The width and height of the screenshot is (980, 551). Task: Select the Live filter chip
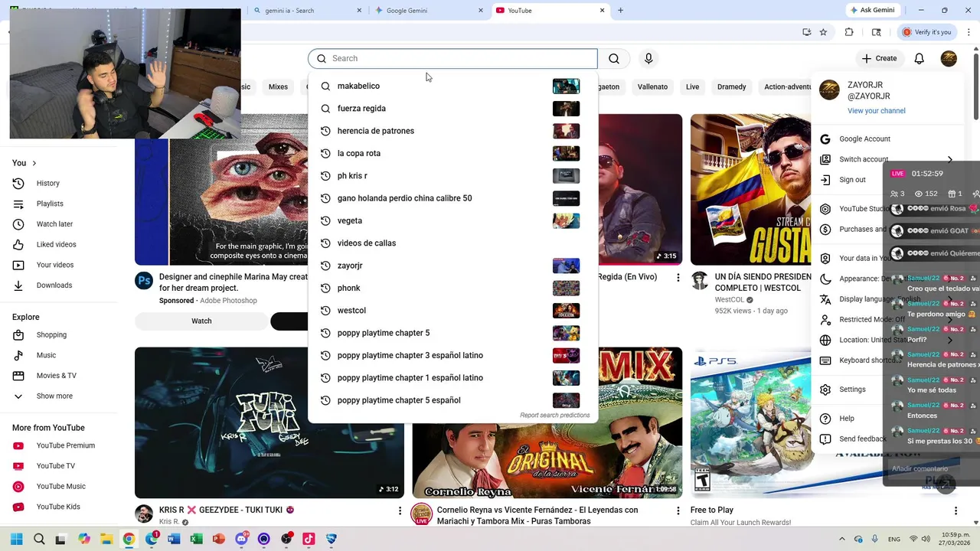pos(692,87)
